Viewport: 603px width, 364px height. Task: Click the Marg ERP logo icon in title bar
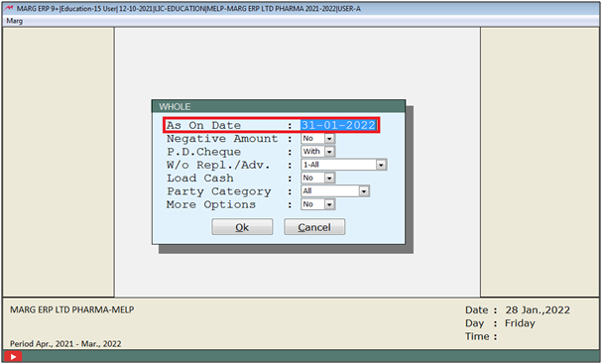9,8
